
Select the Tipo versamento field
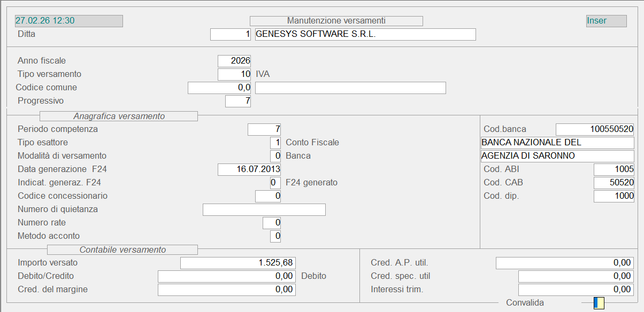click(234, 74)
